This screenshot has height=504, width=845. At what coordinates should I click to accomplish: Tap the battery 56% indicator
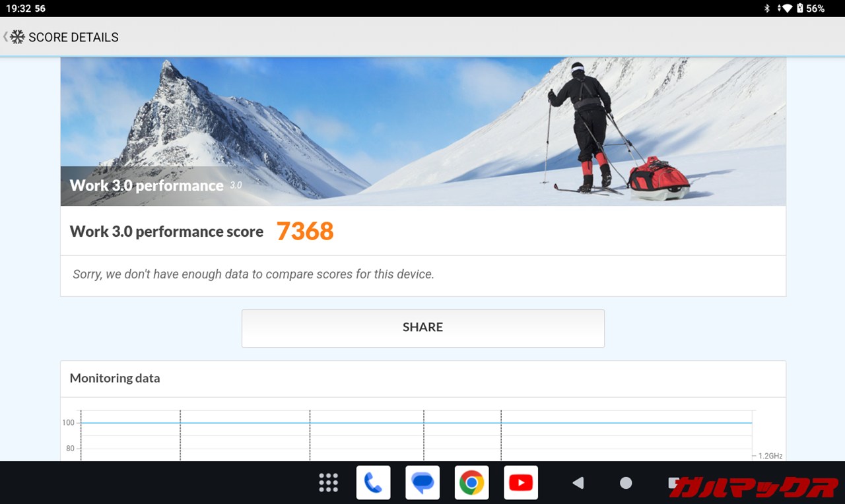click(x=811, y=9)
